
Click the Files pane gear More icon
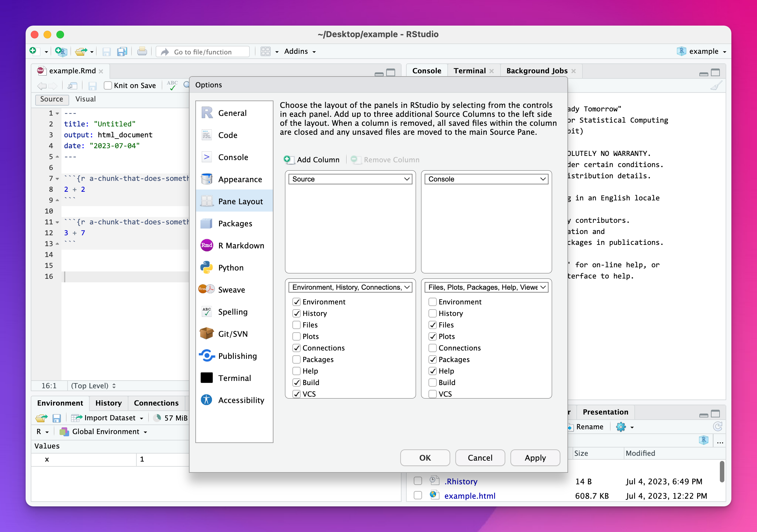621,427
